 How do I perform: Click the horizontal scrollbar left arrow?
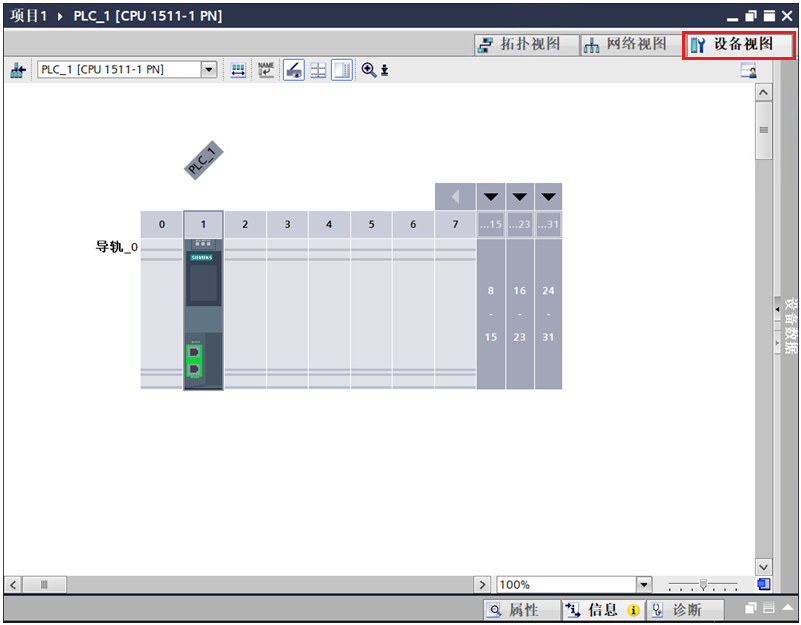13,585
